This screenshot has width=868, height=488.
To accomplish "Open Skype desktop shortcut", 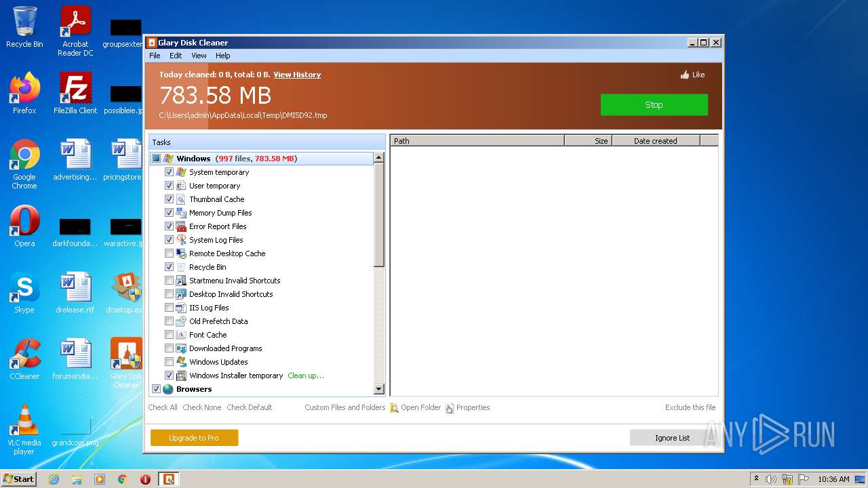I will [x=24, y=293].
